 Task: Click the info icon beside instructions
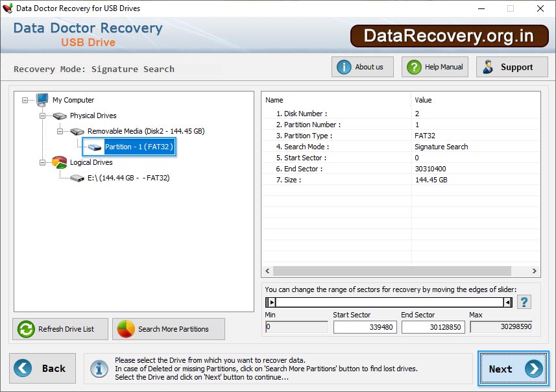point(99,369)
